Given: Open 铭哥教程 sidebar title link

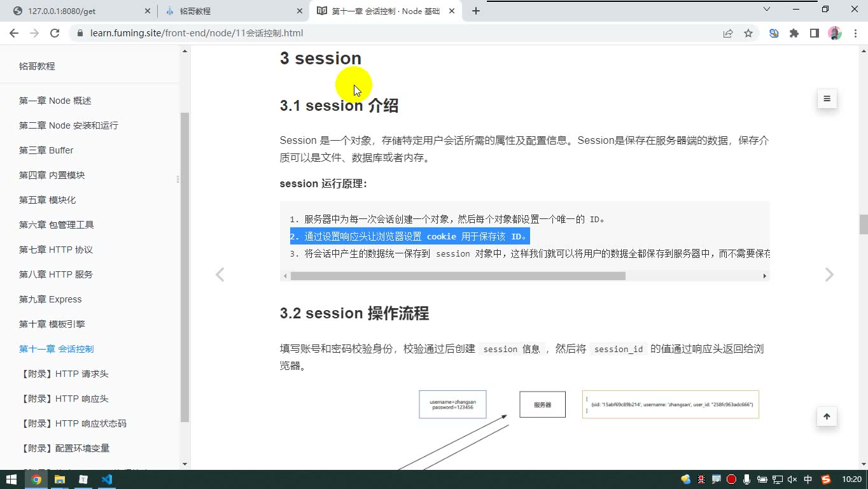Looking at the screenshot, I should pos(37,66).
